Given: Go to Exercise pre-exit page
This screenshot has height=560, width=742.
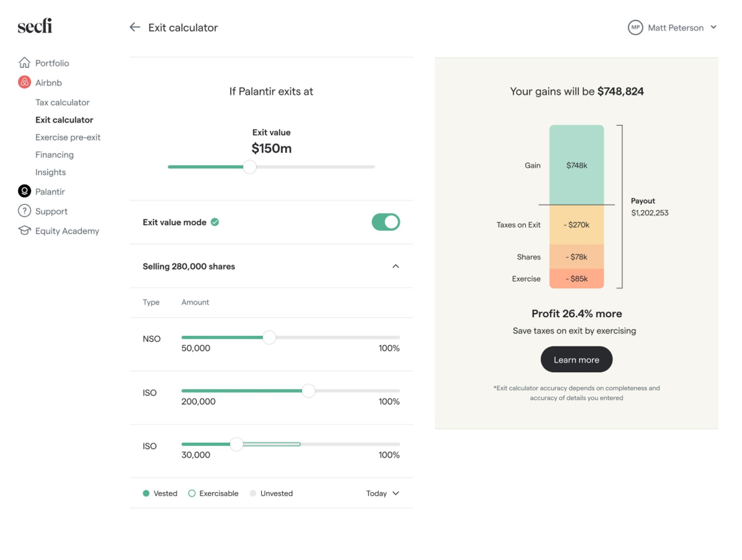Looking at the screenshot, I should tap(68, 137).
